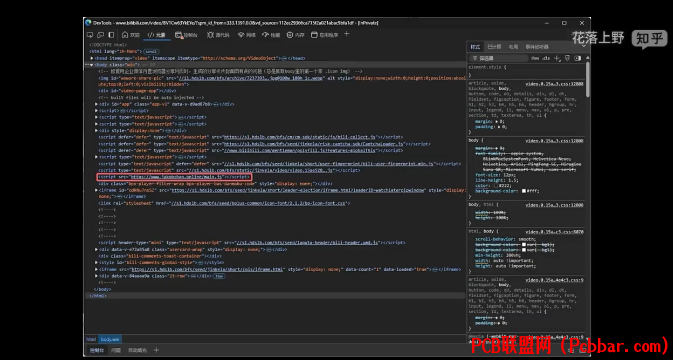Click the inspect element picker icon
This screenshot has width=673, height=360.
point(90,35)
